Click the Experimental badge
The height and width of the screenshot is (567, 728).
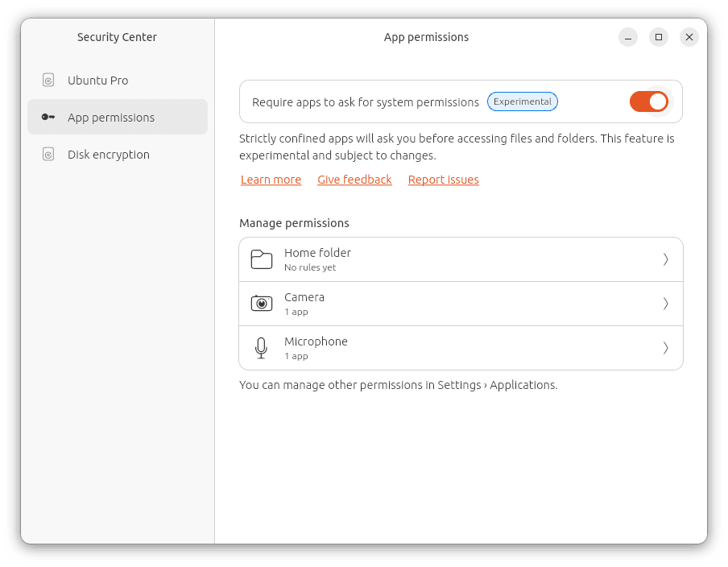tap(522, 101)
